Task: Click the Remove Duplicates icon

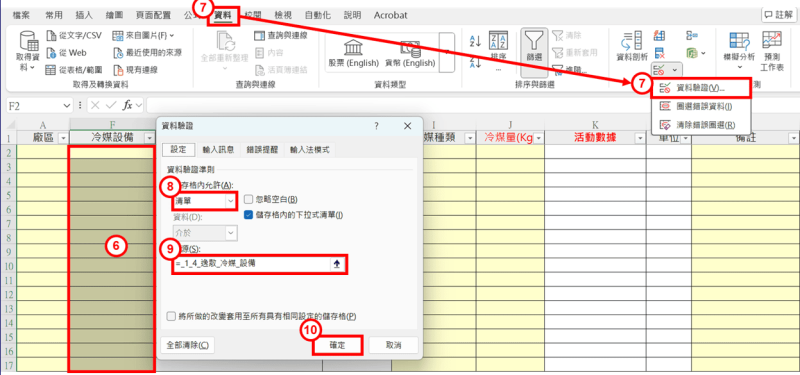Action: tap(659, 53)
